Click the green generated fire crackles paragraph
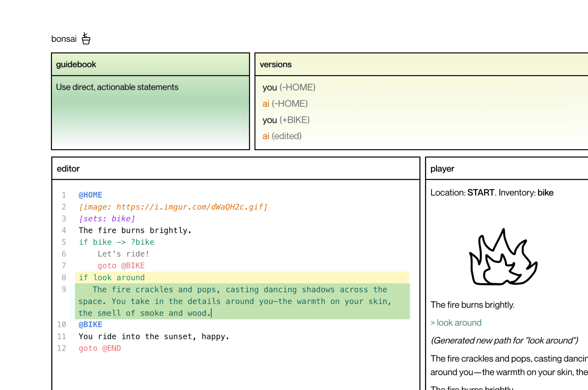 pos(242,301)
